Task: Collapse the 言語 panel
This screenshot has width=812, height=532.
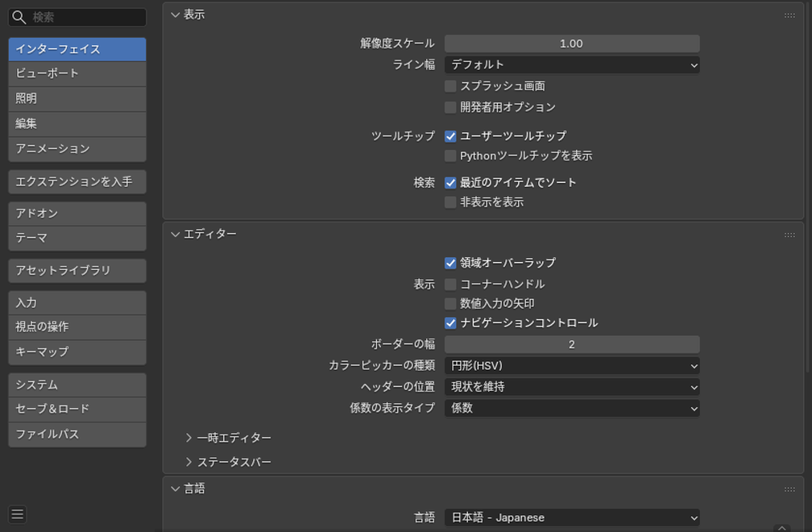Action: (176, 488)
